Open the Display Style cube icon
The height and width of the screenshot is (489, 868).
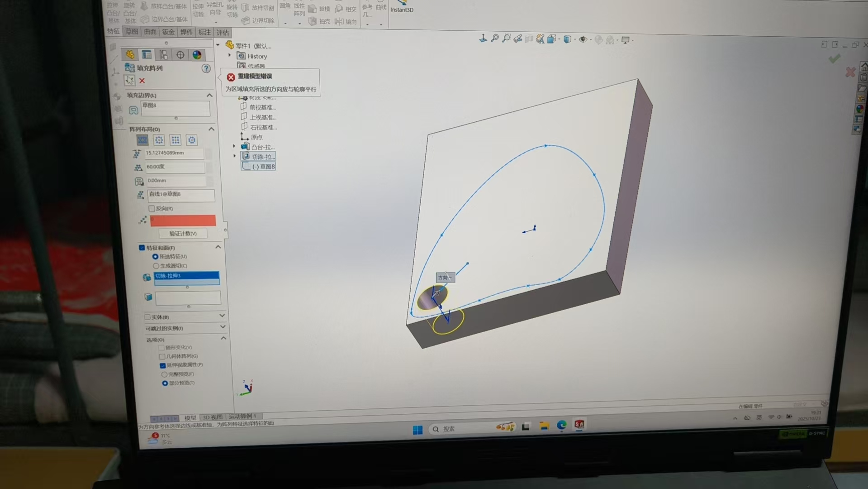[x=567, y=39]
